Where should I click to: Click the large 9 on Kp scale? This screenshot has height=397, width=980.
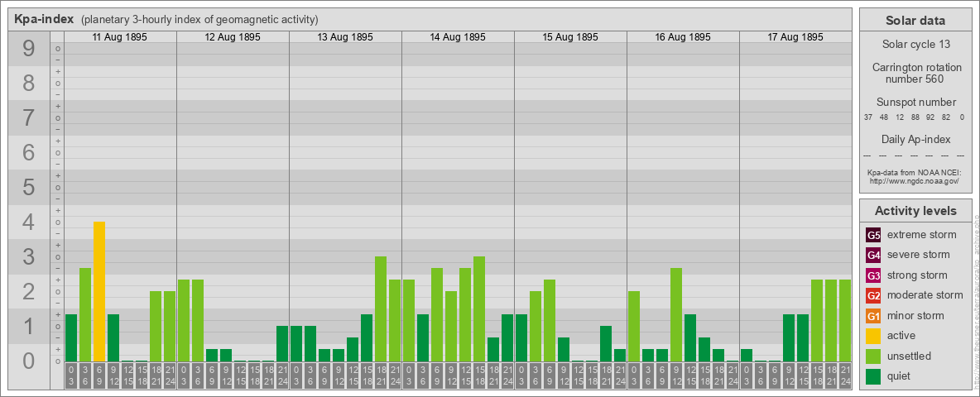[x=29, y=49]
